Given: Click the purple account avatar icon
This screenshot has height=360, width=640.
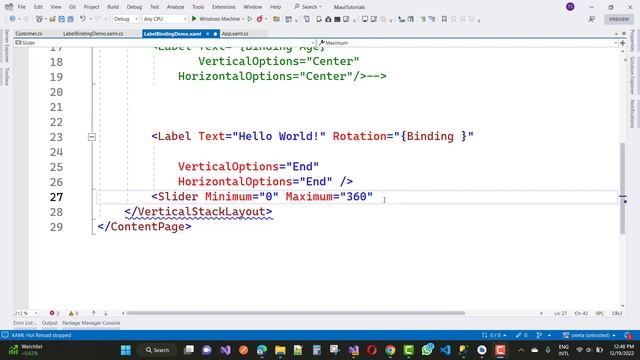Looking at the screenshot, I should (x=570, y=7).
